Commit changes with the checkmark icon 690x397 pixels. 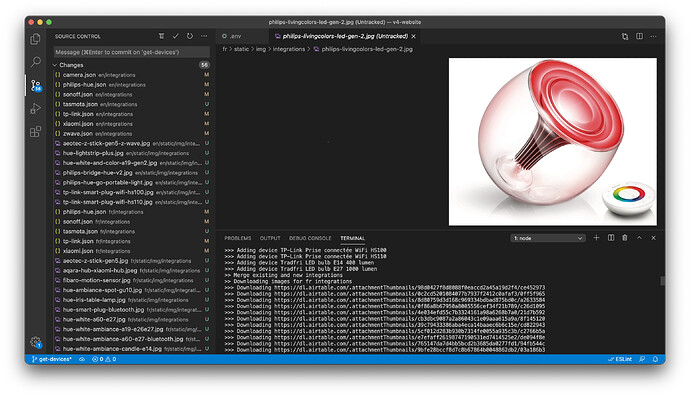point(176,36)
